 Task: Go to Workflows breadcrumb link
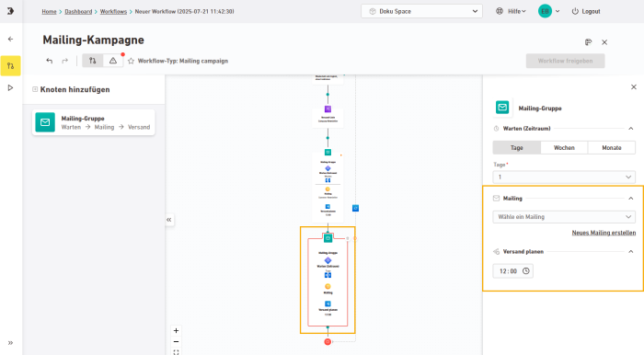tap(113, 11)
